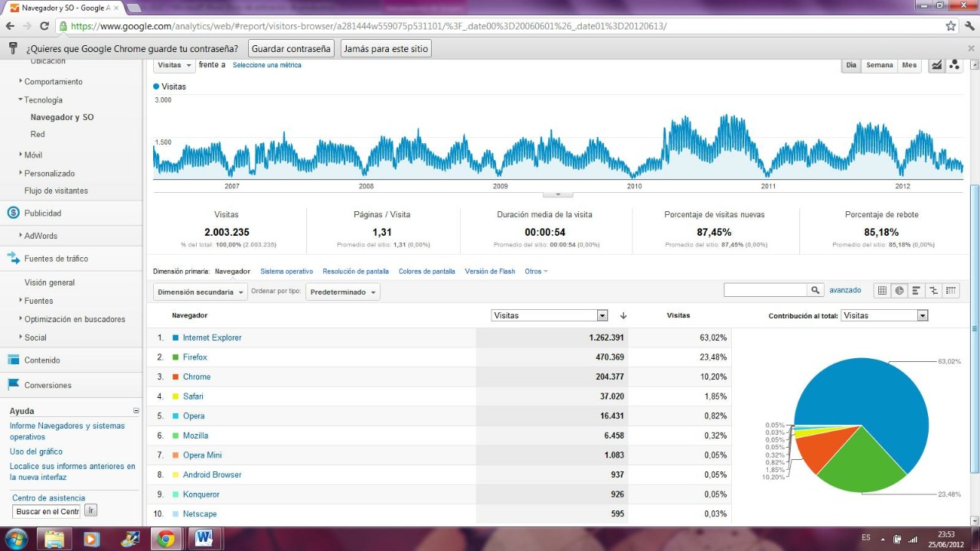Toggle graph interval to Mes
980x551 pixels.
coord(909,66)
